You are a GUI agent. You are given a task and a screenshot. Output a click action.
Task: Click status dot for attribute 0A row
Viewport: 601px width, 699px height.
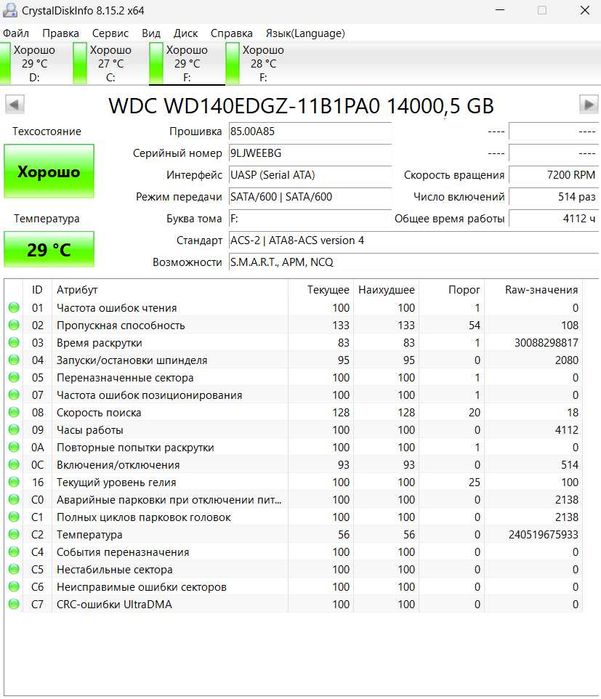coord(14,447)
